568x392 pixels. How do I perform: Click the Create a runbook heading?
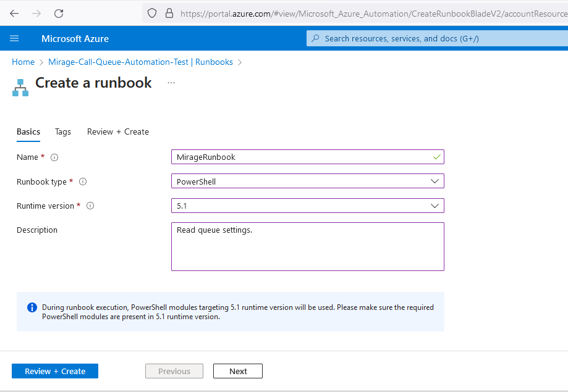click(93, 83)
